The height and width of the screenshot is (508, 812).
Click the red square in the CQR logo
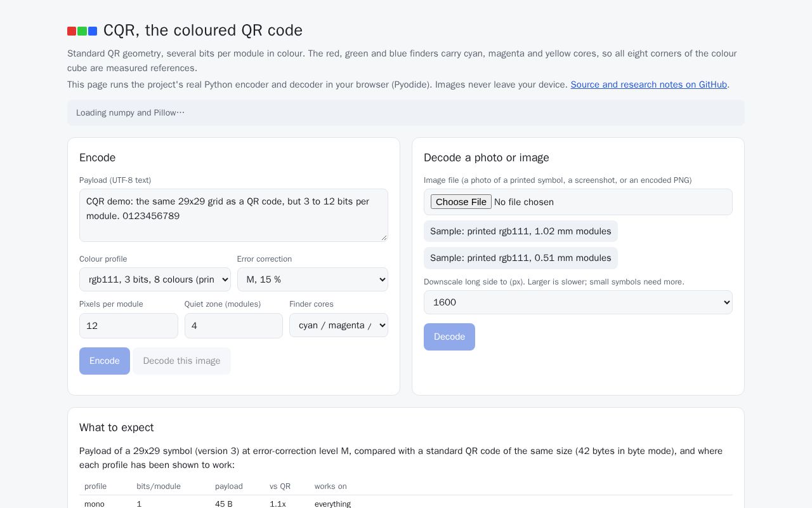(72, 31)
